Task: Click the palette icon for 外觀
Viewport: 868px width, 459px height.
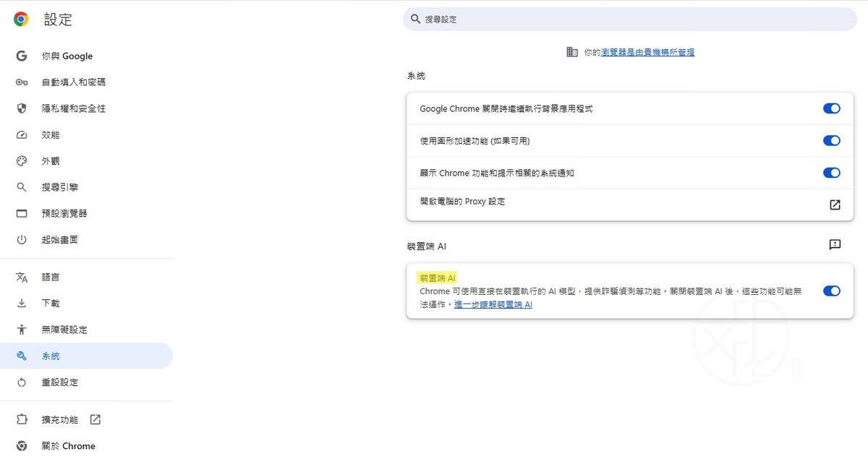Action: tap(22, 161)
